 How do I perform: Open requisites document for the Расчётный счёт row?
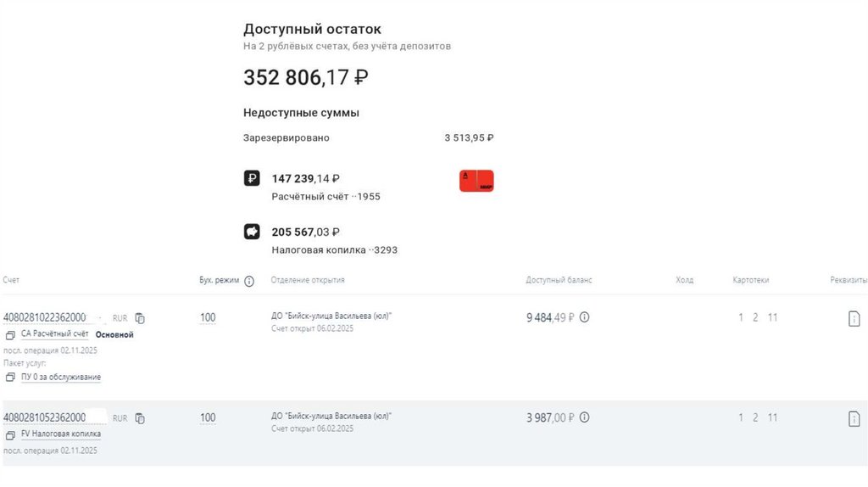click(854, 318)
